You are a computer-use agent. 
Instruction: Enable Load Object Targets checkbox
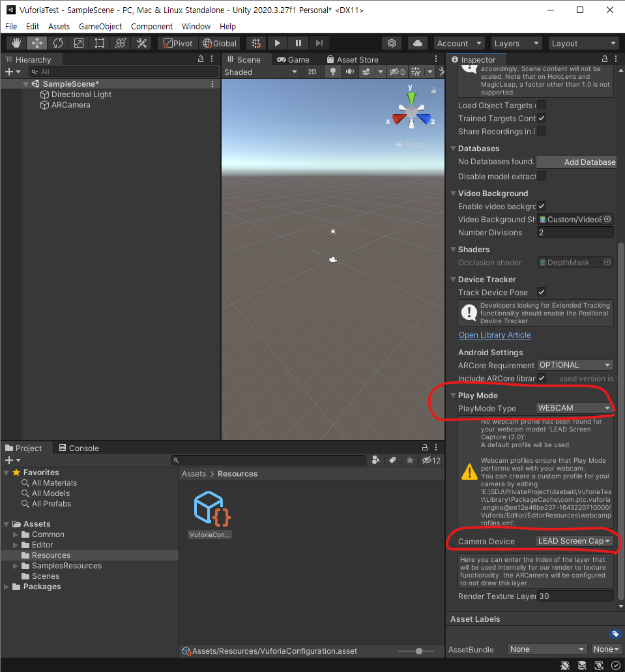542,105
